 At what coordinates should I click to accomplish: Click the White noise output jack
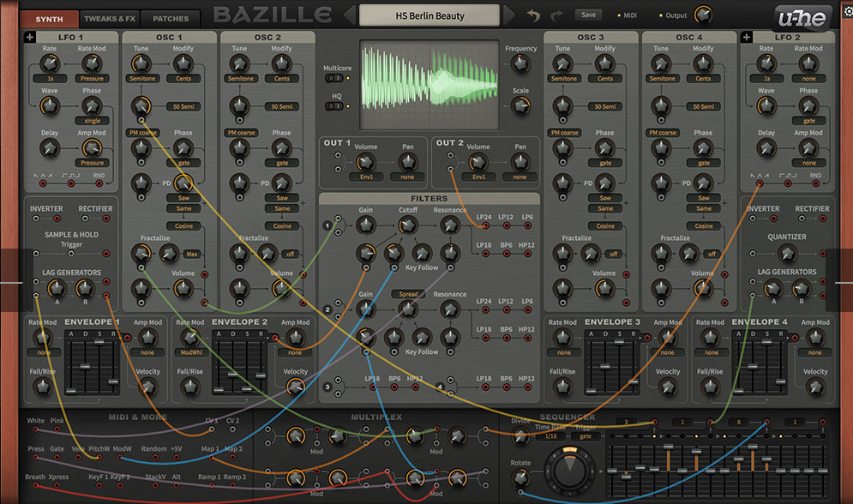(x=36, y=429)
